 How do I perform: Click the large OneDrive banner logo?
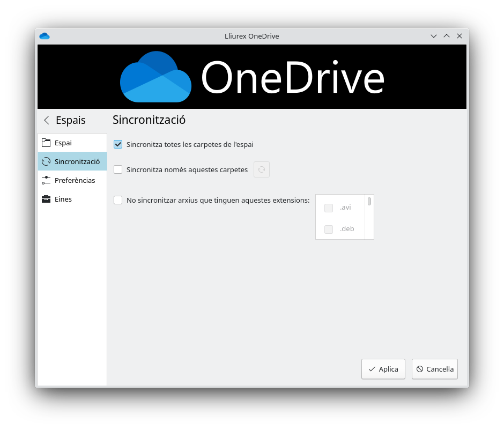tap(252, 77)
